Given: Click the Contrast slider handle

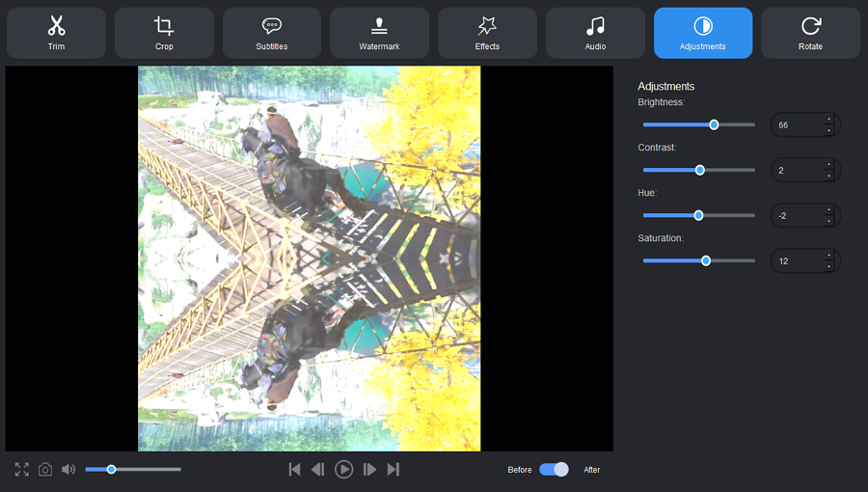Looking at the screenshot, I should [700, 171].
